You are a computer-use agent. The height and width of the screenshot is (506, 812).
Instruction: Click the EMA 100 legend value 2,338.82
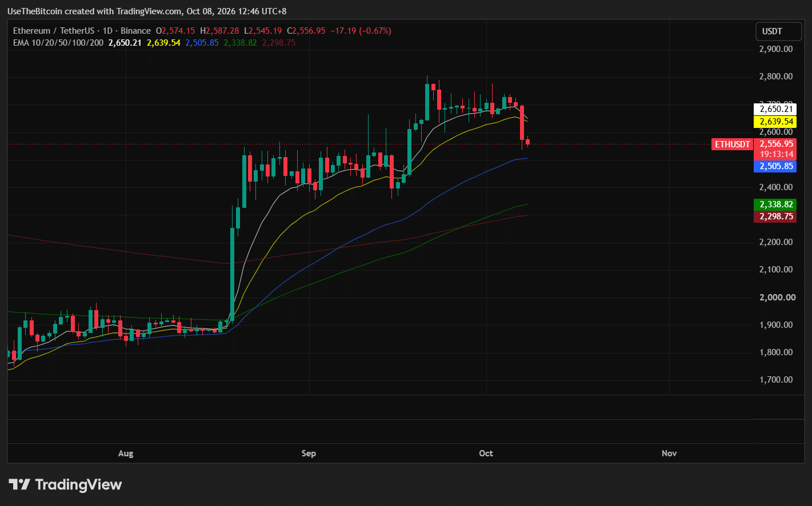point(241,43)
